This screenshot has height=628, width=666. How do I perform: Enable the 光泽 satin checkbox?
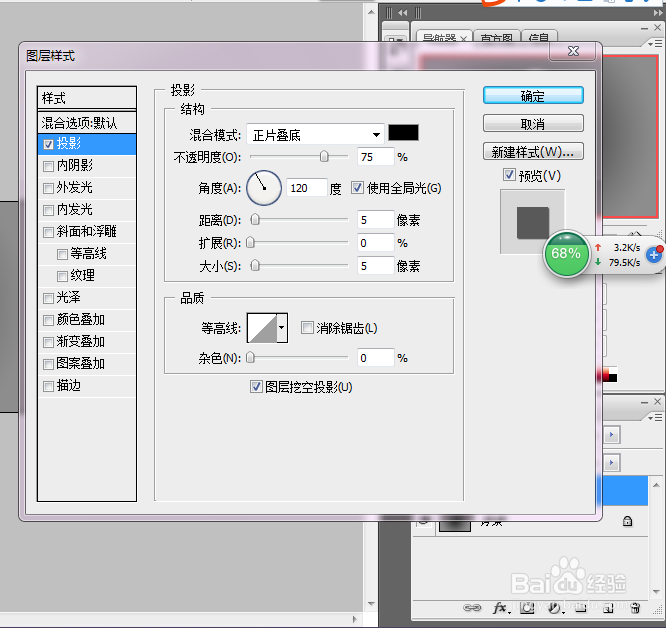click(x=48, y=298)
